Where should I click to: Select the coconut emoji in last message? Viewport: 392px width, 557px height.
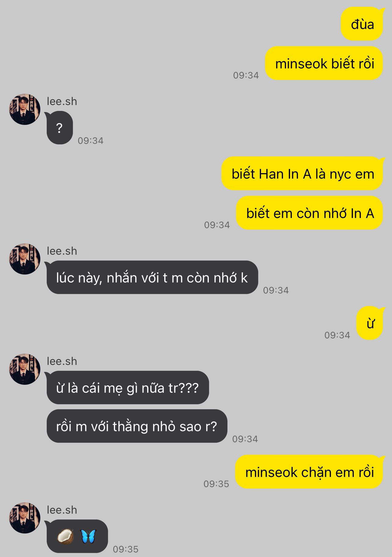(x=65, y=536)
